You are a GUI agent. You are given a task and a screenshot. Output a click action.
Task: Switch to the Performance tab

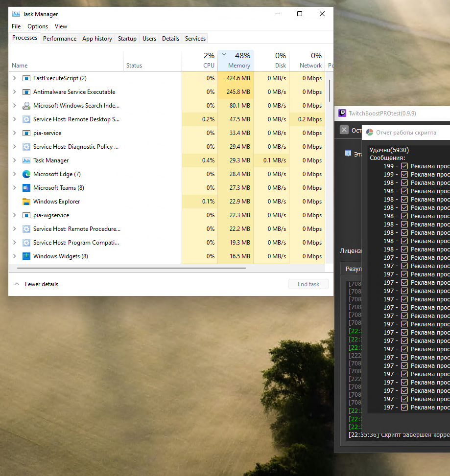(x=60, y=39)
